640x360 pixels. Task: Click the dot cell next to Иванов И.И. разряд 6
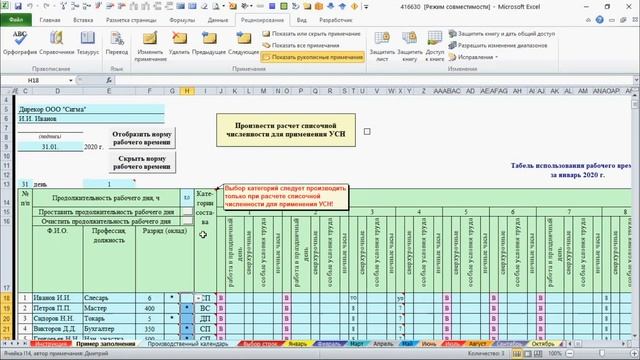(172, 298)
